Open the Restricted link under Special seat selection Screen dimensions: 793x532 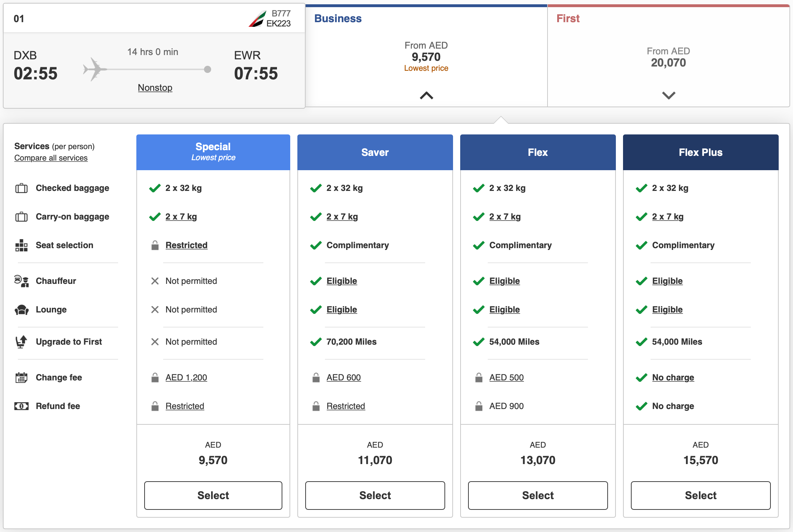click(x=186, y=245)
